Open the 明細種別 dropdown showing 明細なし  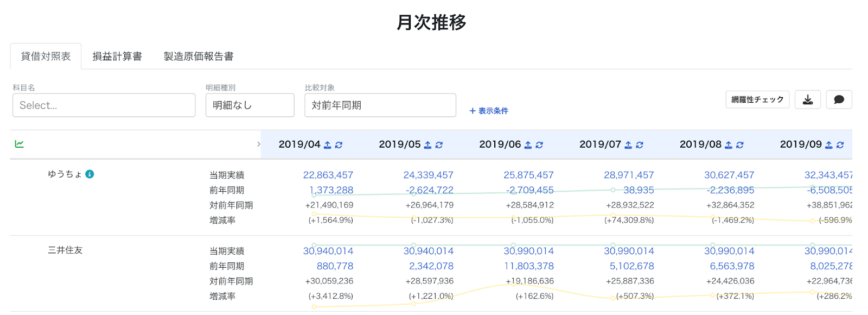pyautogui.click(x=250, y=105)
